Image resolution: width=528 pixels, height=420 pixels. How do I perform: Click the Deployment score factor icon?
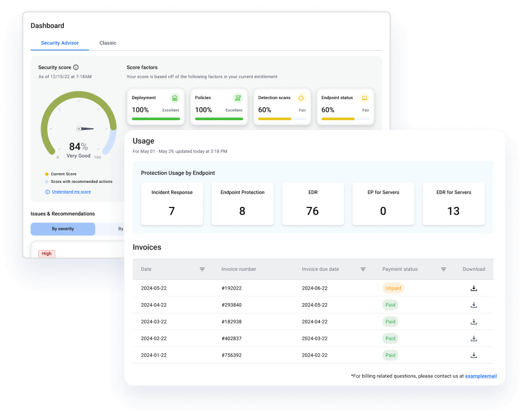(174, 97)
